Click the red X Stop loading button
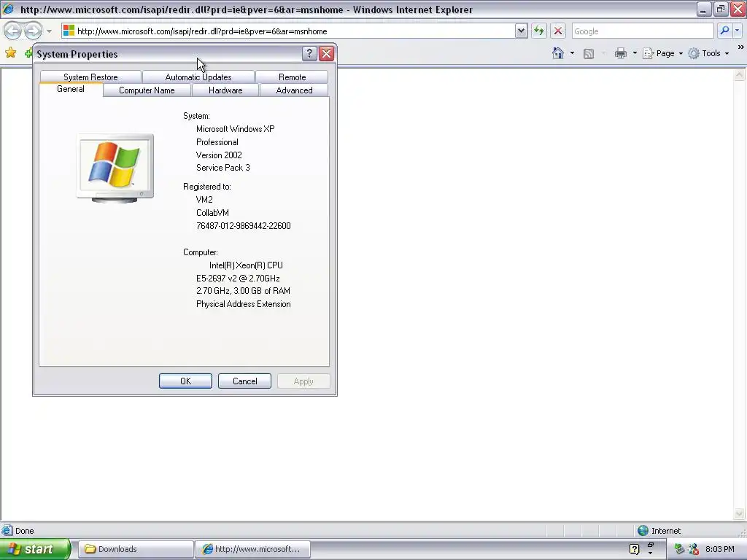 (x=558, y=31)
